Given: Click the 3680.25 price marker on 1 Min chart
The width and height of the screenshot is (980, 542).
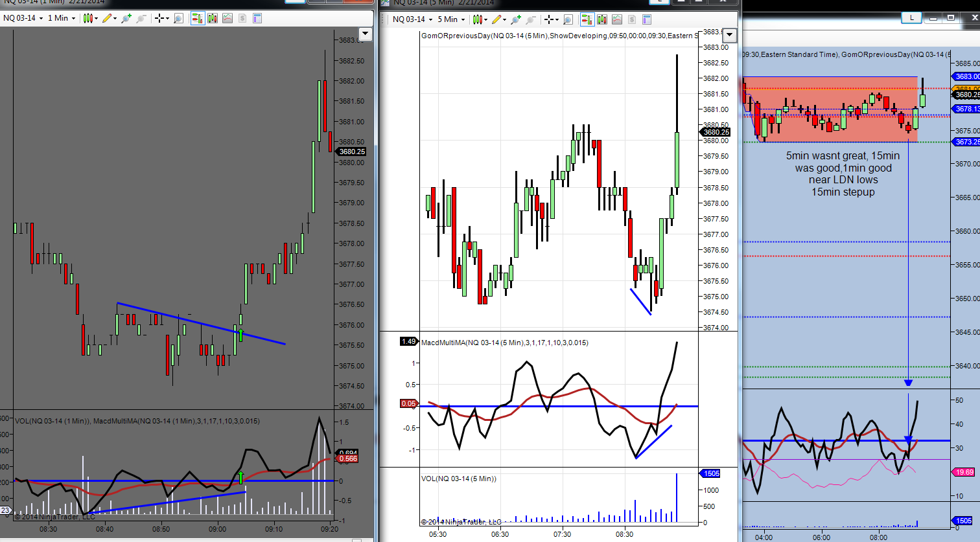Looking at the screenshot, I should pos(352,152).
